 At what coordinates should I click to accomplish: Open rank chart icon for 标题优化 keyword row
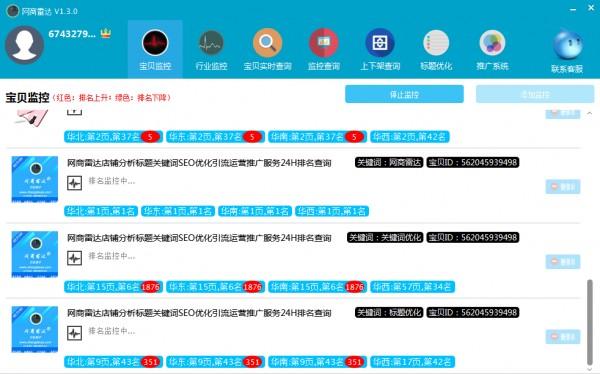75,333
